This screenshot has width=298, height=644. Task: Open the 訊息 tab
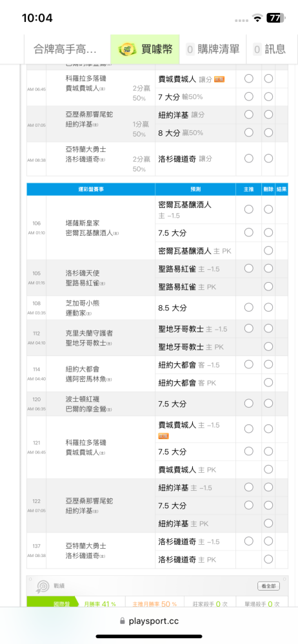tap(270, 50)
